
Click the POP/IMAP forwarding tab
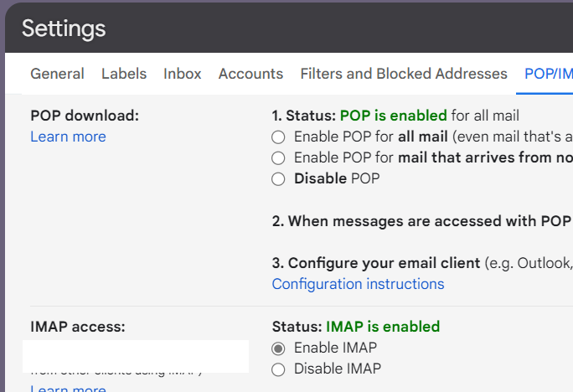[548, 74]
